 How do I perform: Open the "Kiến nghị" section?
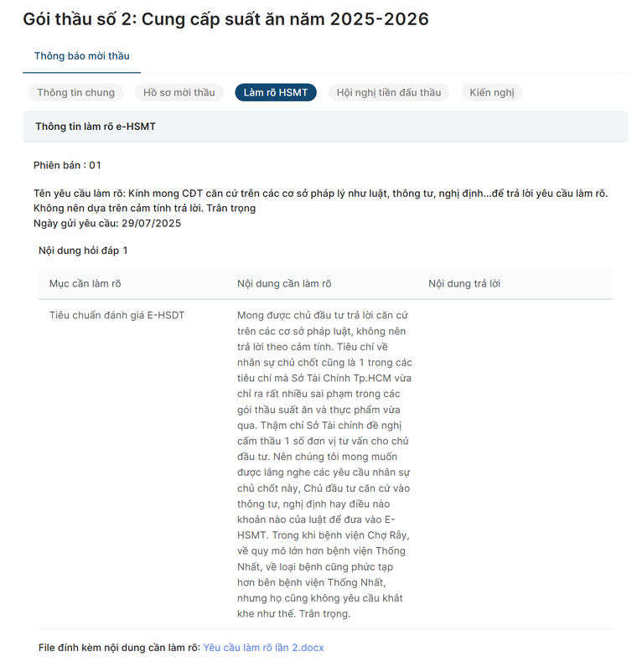pyautogui.click(x=491, y=92)
